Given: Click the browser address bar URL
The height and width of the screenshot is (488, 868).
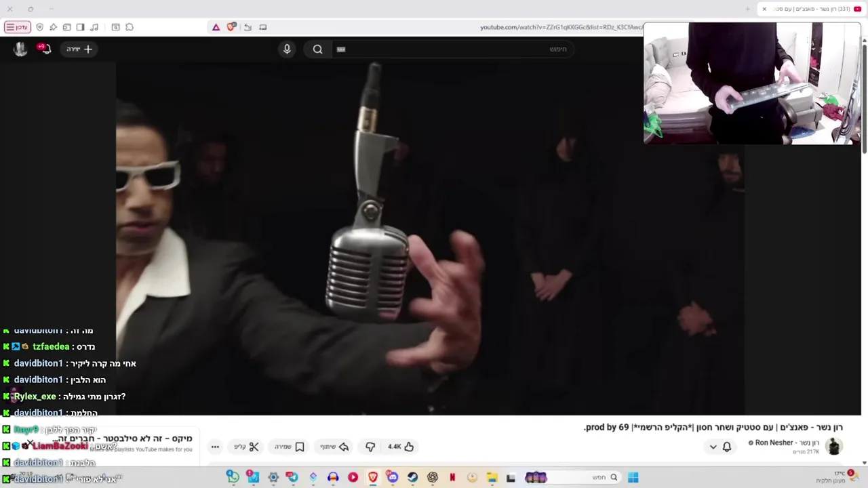Looking at the screenshot, I should (x=561, y=27).
